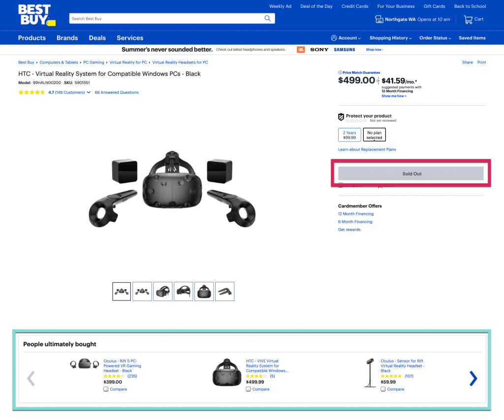504x420 pixels.
Task: Select the No plan selected option
Action: click(x=374, y=135)
